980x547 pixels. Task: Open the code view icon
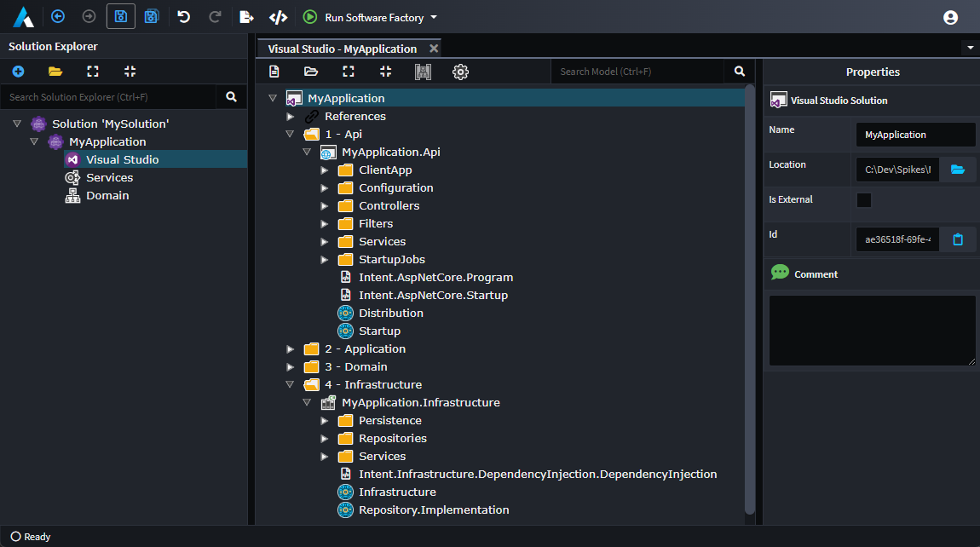click(x=278, y=17)
